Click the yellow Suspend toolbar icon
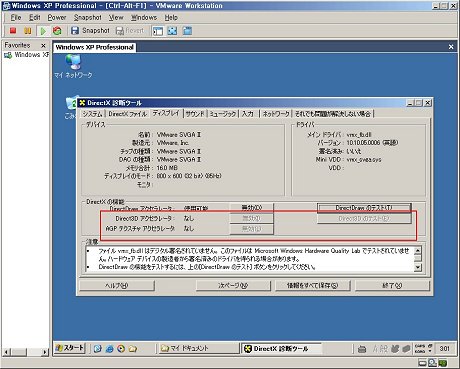 [x=28, y=31]
